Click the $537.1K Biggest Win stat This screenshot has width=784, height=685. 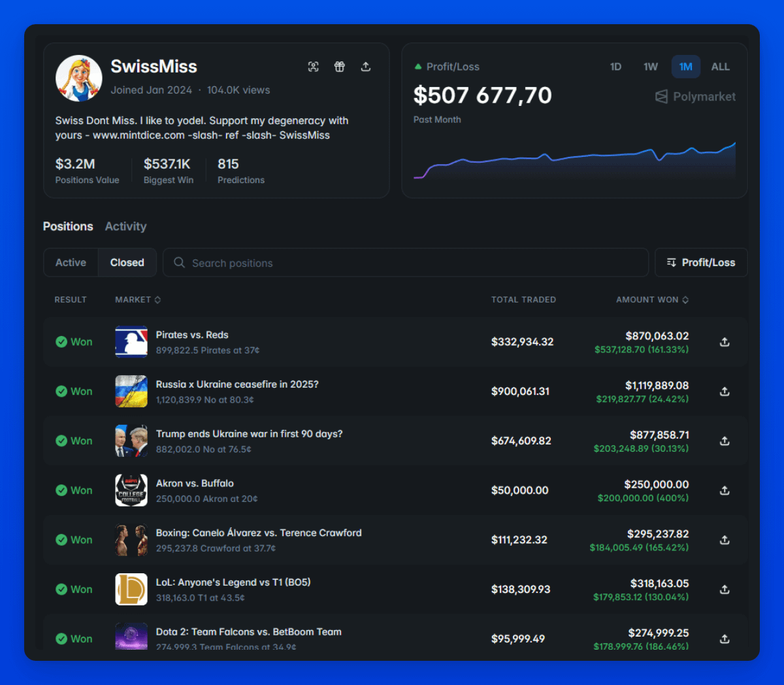point(169,171)
